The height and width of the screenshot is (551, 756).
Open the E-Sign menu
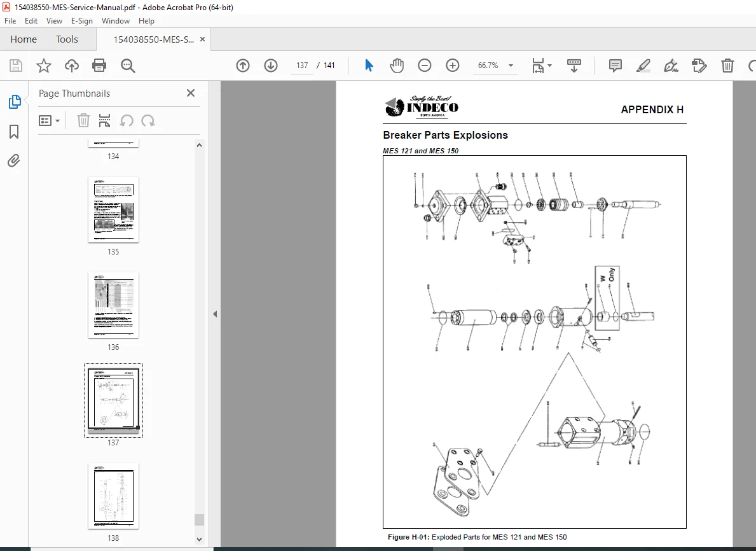click(x=81, y=21)
